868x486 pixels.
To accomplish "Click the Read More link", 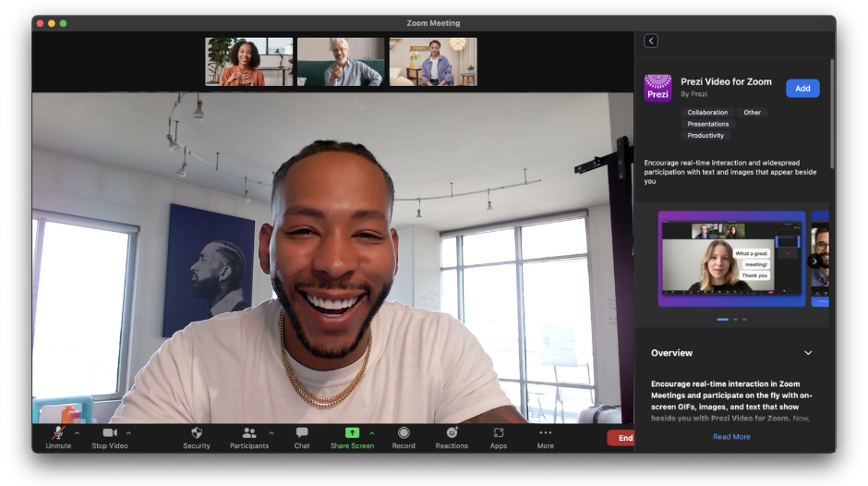I will click(x=731, y=437).
